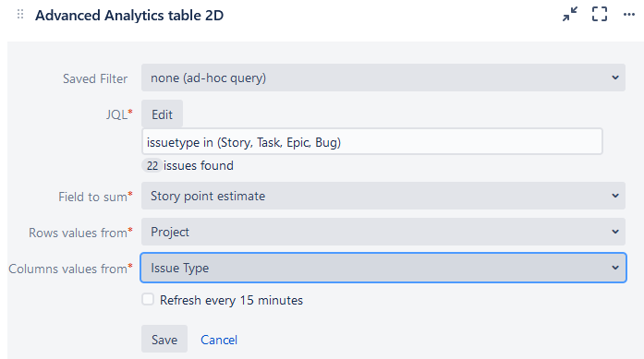Click the gadget drag handle icon

[x=20, y=15]
